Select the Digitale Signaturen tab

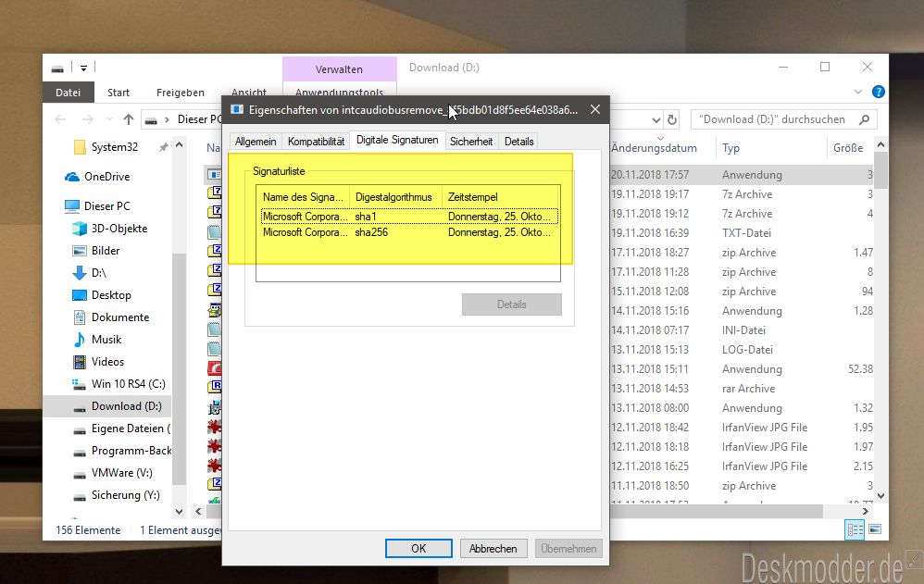[397, 141]
